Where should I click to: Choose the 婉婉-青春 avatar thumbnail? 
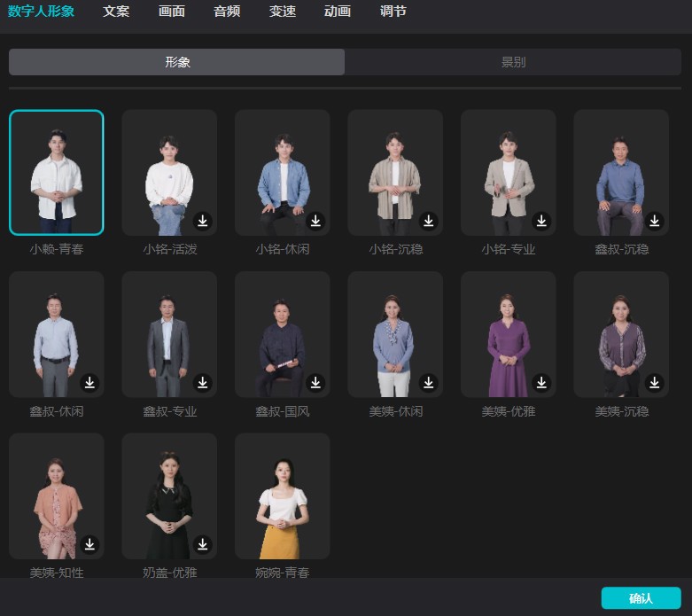(283, 495)
